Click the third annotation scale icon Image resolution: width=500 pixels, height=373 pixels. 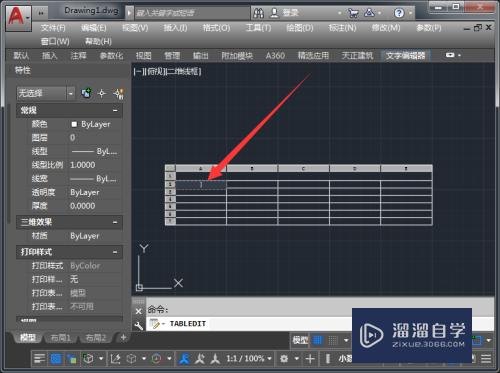tap(215, 359)
